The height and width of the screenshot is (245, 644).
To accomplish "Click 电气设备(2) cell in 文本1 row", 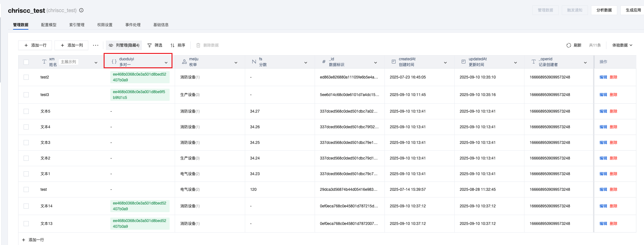I will point(190,174).
